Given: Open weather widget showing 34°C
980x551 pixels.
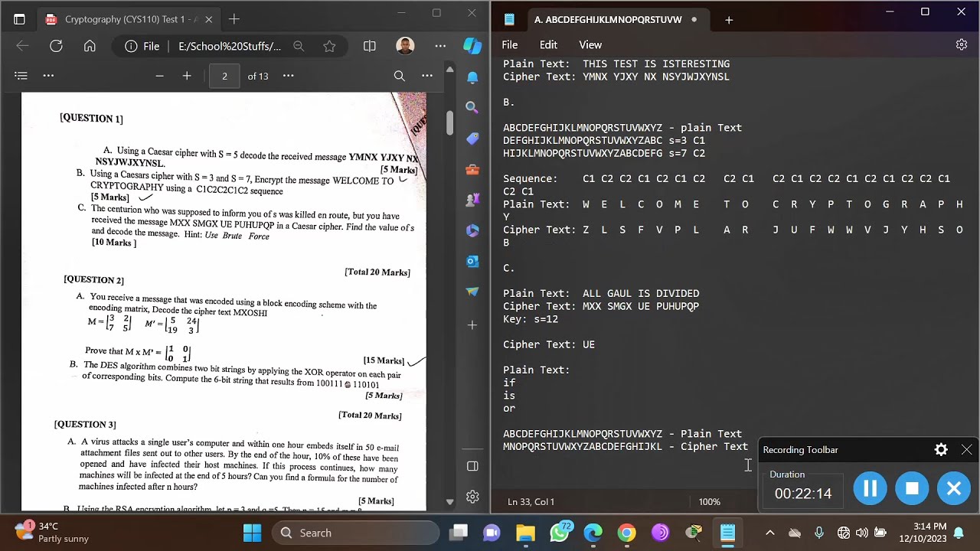Looking at the screenshot, I should (51, 533).
